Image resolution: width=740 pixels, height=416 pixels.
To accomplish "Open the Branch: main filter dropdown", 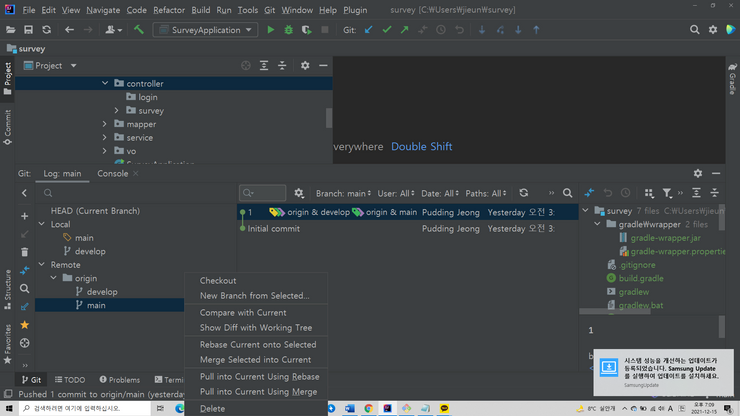I will (343, 193).
